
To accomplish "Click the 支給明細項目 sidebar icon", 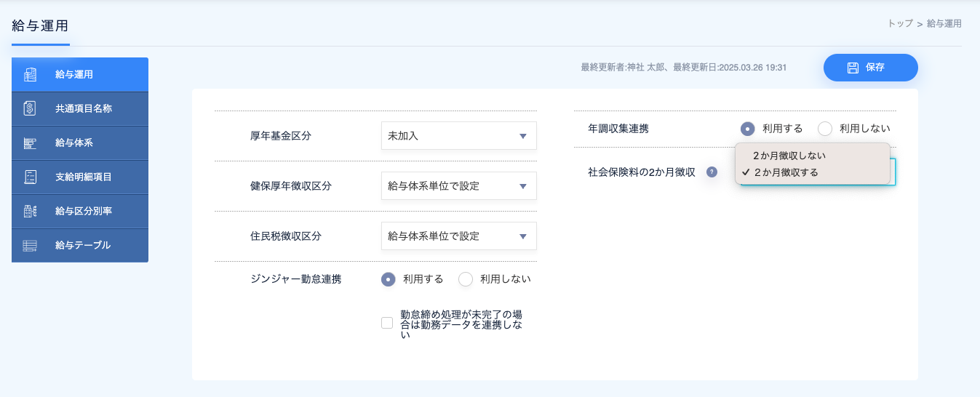I will (x=30, y=177).
